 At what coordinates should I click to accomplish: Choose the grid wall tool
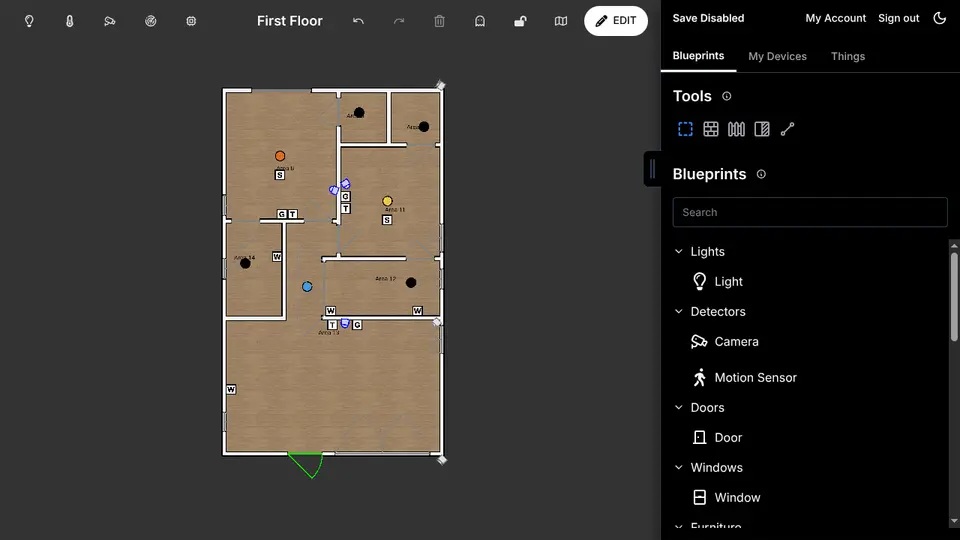click(x=711, y=129)
